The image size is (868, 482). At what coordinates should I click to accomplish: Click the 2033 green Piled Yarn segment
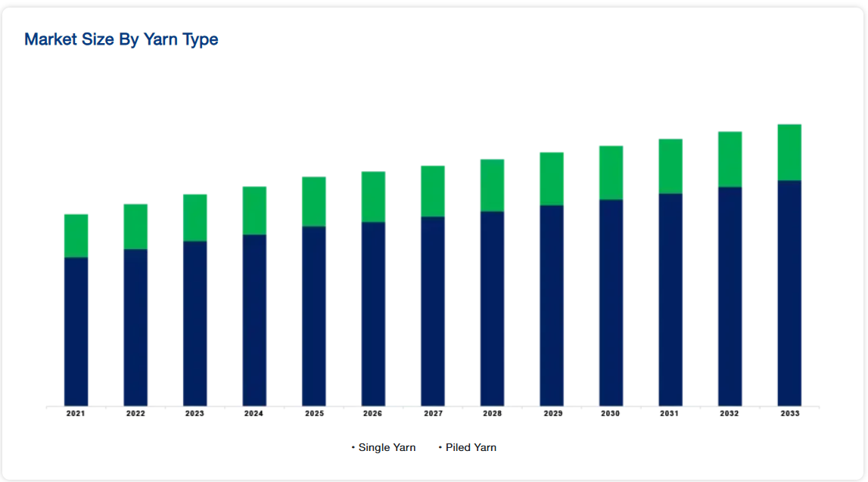pos(789,152)
